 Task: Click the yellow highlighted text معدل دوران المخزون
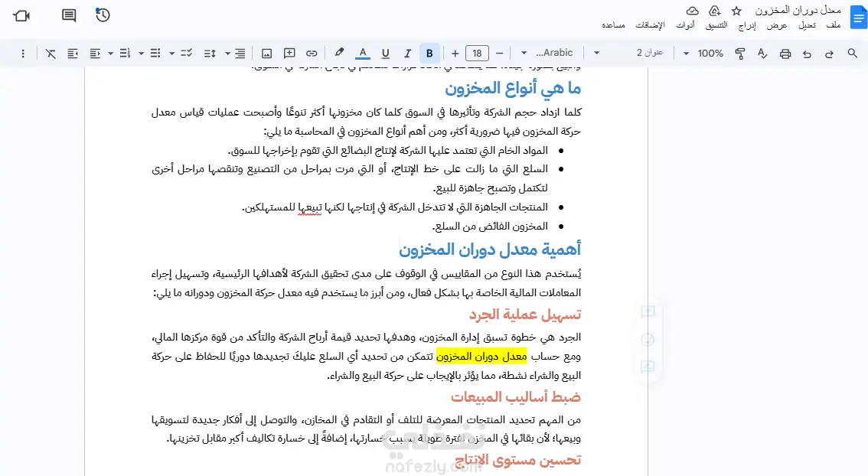click(481, 357)
